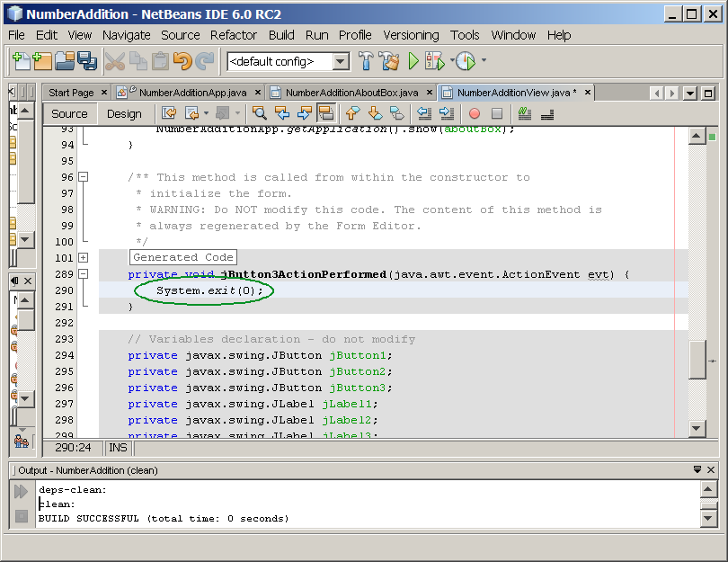Click the INS insert mode indicator

(118, 447)
